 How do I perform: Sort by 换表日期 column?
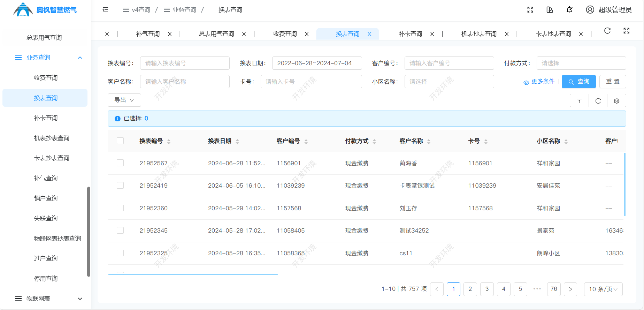point(237,141)
